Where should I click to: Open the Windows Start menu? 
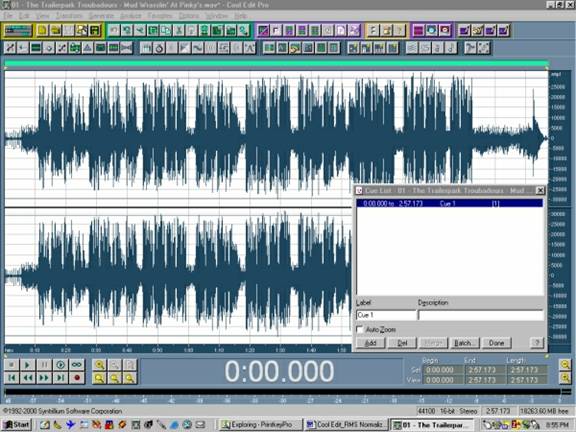pos(17,425)
